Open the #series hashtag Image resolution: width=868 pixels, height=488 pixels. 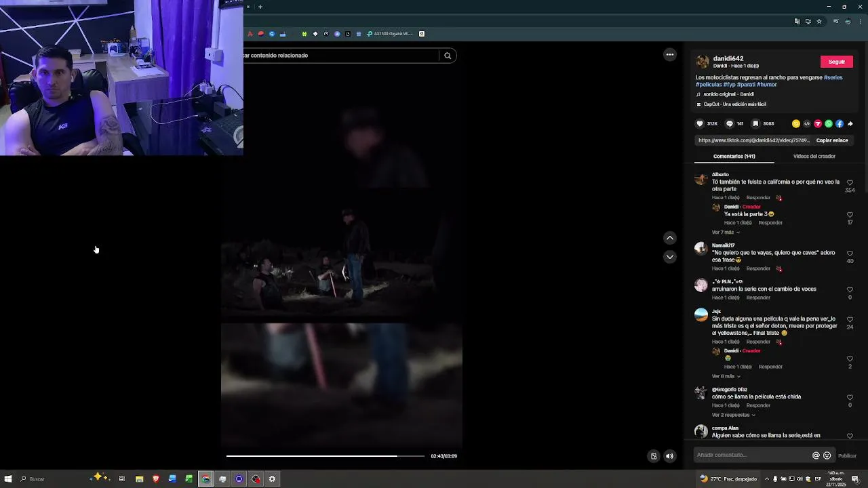click(833, 78)
